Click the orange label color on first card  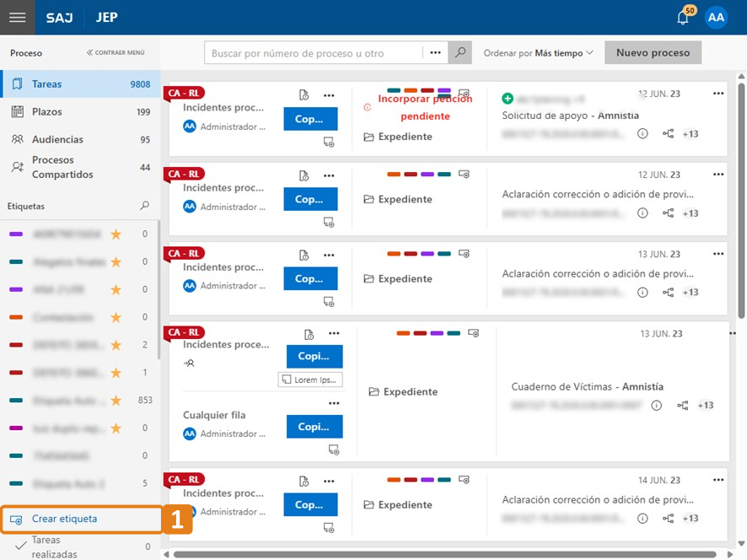411,90
